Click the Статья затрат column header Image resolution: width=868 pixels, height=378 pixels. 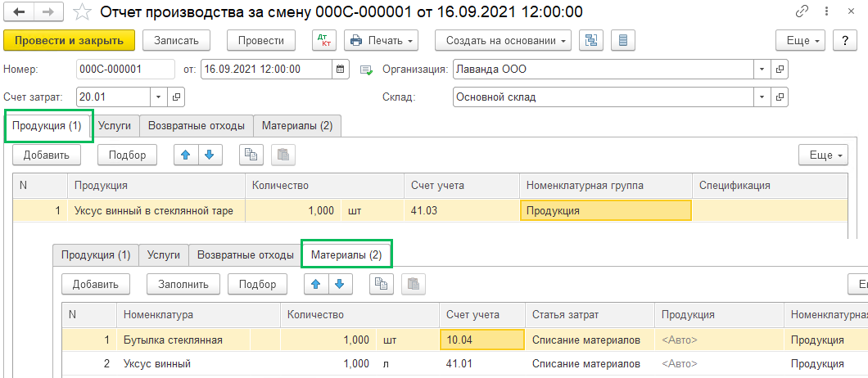(590, 315)
